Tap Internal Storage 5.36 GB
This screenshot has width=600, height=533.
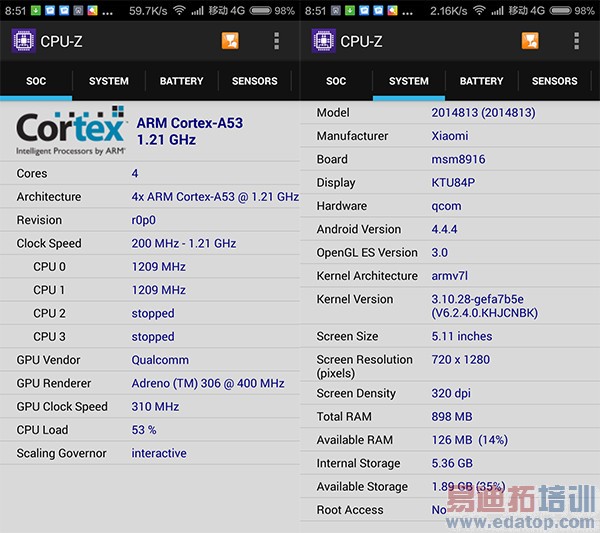(x=452, y=463)
